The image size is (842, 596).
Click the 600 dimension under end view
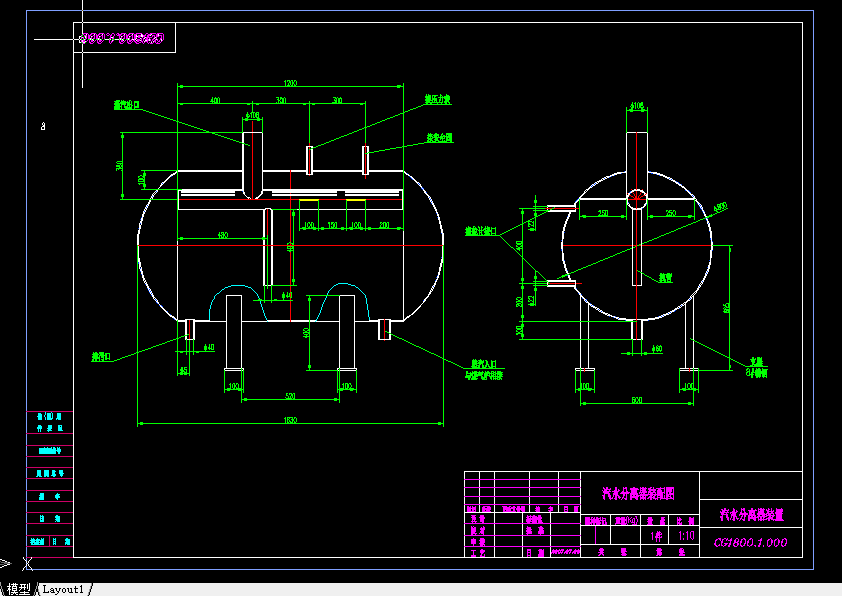click(637, 400)
